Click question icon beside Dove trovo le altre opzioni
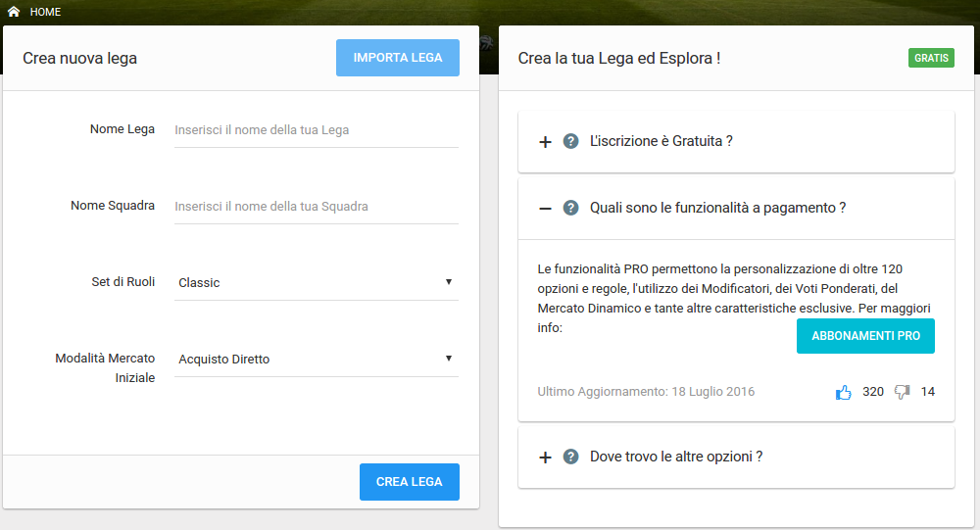 pos(571,457)
